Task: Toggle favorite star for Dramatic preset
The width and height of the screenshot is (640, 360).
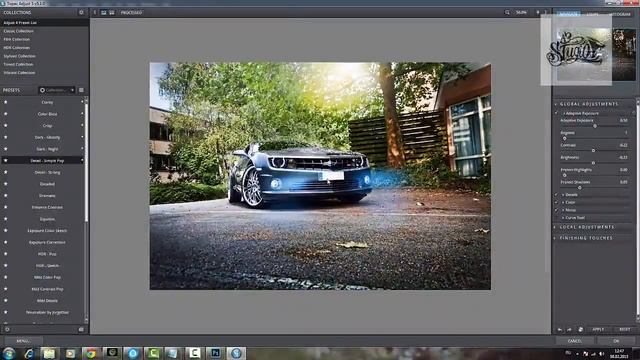Action: [x=5, y=196]
